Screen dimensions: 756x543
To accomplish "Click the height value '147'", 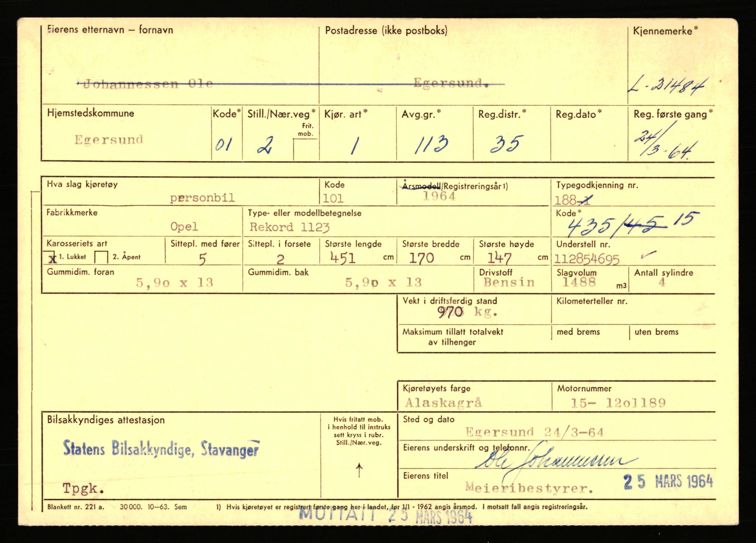I will [x=499, y=258].
